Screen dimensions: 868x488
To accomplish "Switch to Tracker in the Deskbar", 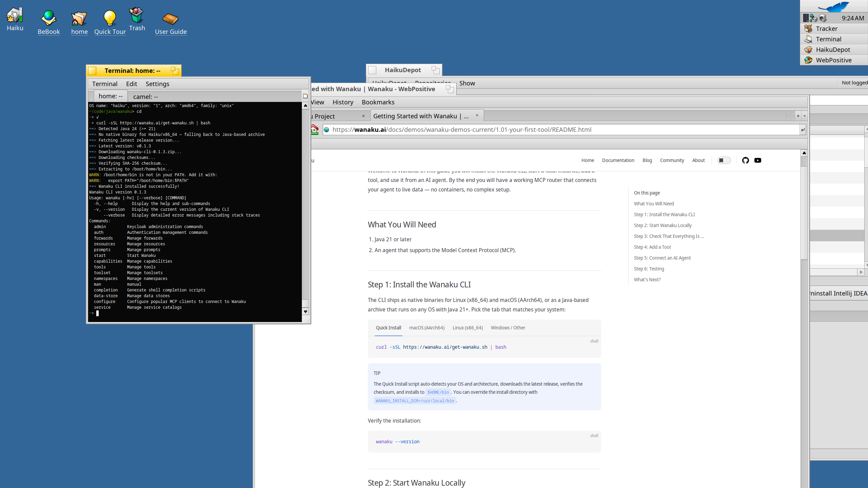I will [x=834, y=28].
